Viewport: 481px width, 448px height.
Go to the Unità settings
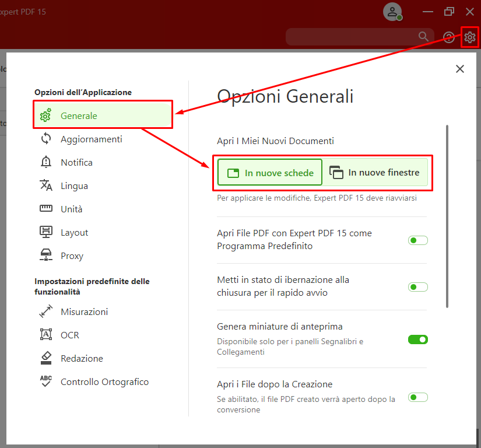click(103, 209)
